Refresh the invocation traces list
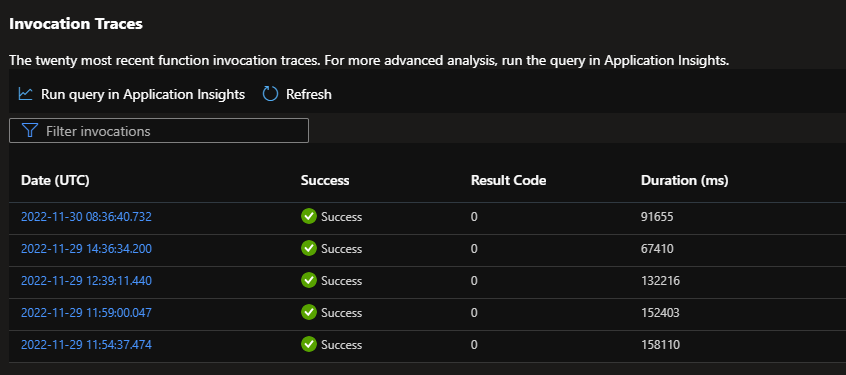The width and height of the screenshot is (846, 375). [x=297, y=94]
